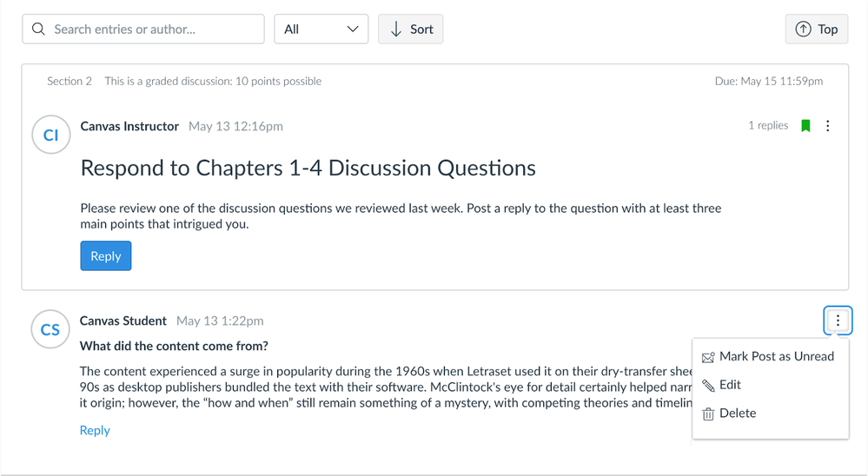Click the Reply link under student post
The image size is (868, 476).
click(x=95, y=430)
